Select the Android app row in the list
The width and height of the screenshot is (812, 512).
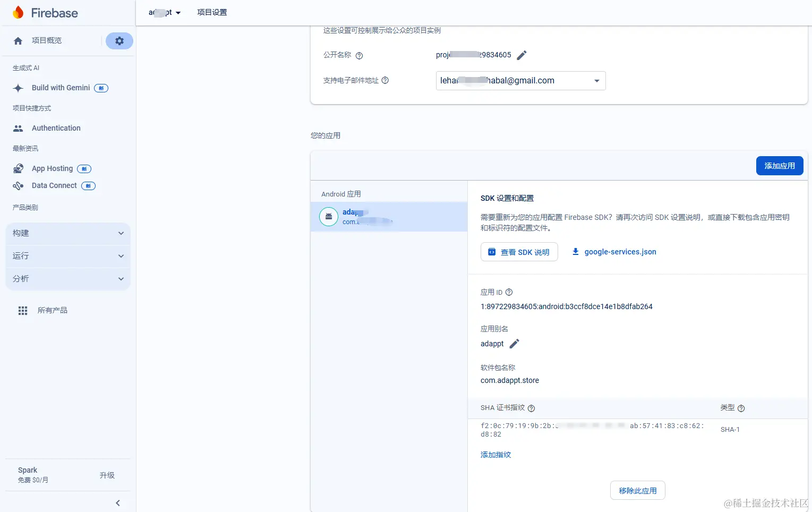pos(389,217)
